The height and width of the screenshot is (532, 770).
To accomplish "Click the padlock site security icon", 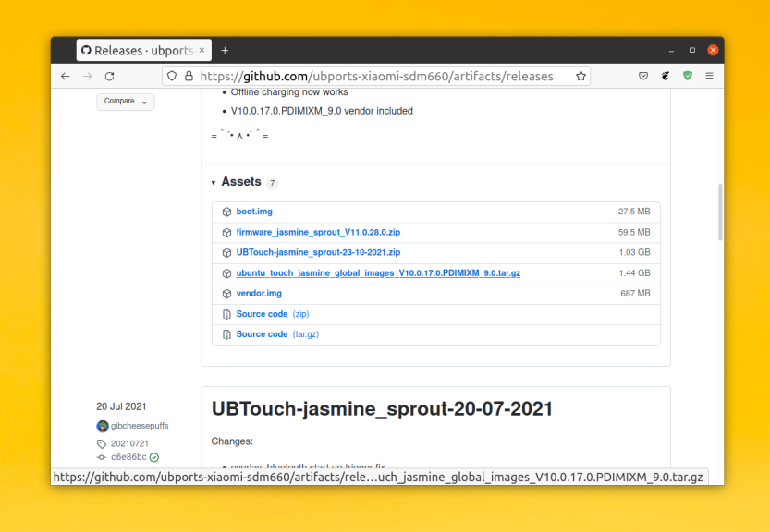I will (189, 76).
